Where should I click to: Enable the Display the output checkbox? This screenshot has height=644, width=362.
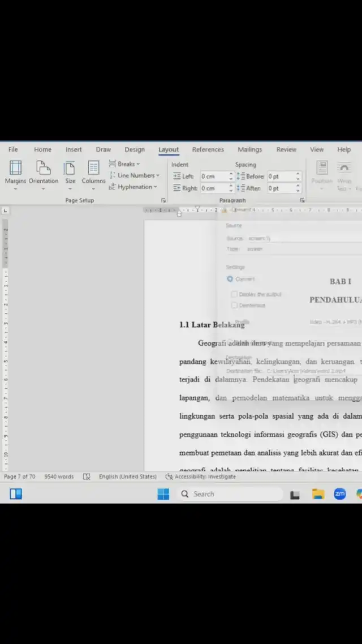click(x=234, y=294)
